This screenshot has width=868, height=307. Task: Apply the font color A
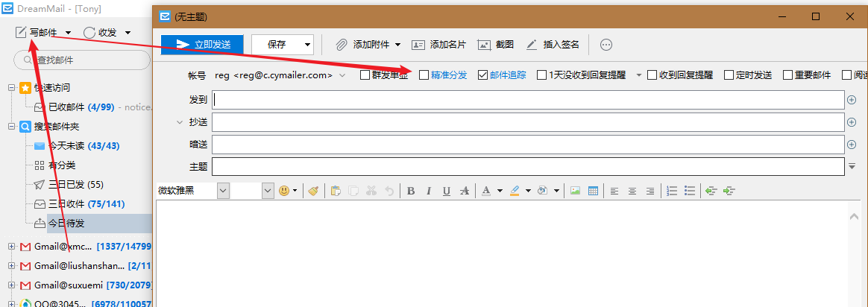486,191
